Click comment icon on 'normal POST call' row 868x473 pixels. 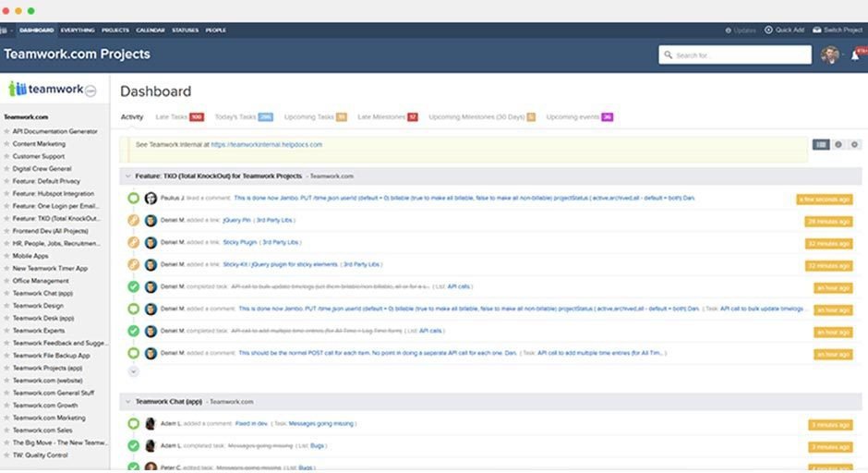[133, 353]
